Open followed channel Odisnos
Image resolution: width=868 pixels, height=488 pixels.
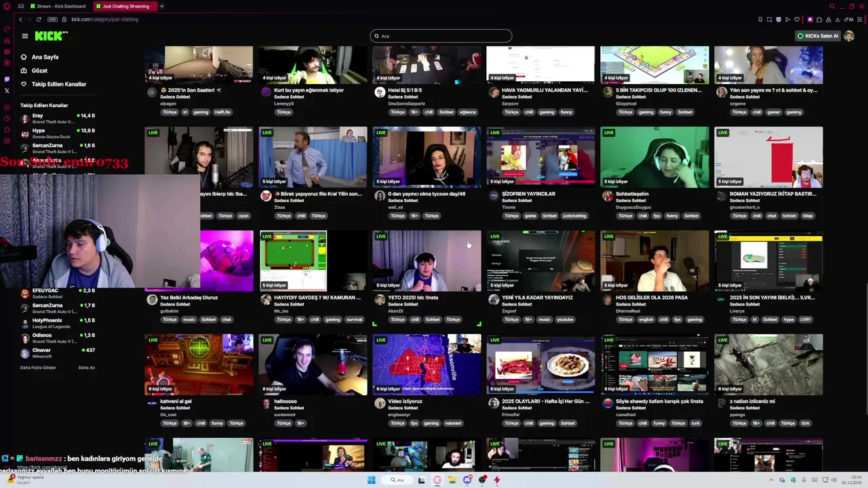(x=58, y=338)
